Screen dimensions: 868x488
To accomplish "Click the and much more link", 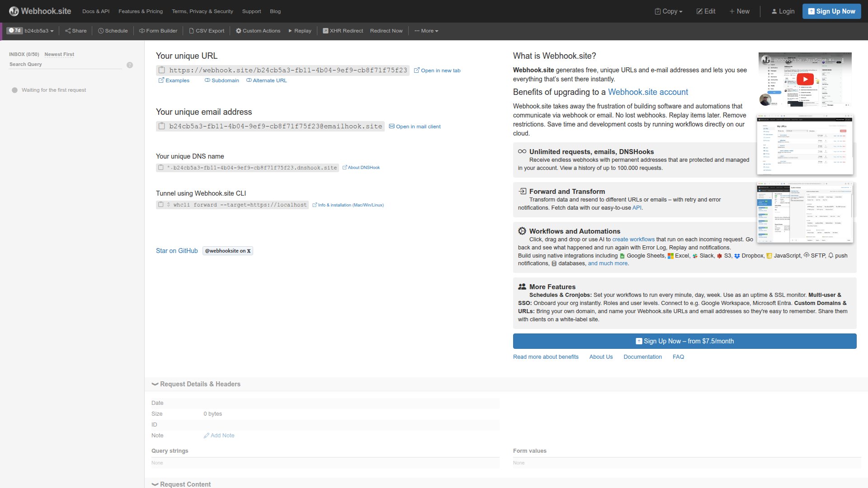I will click(608, 263).
